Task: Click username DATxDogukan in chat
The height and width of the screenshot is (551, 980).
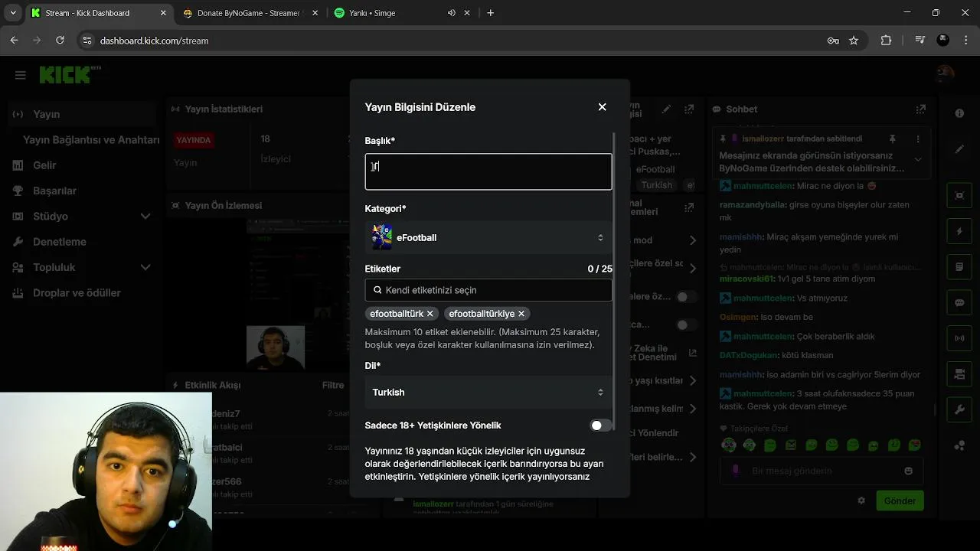Action: pyautogui.click(x=749, y=355)
